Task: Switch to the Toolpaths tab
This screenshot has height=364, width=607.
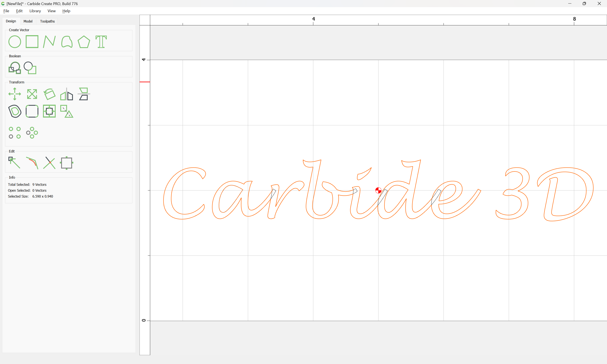Action: point(47,21)
